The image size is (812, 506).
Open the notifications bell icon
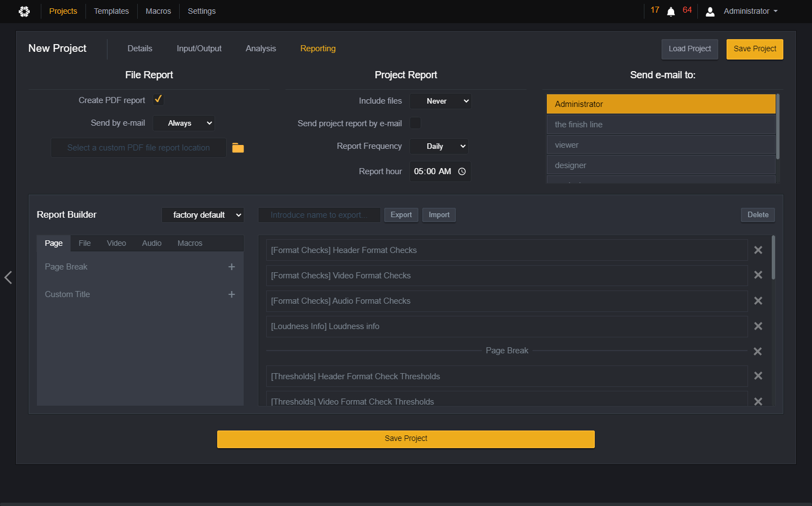671,12
